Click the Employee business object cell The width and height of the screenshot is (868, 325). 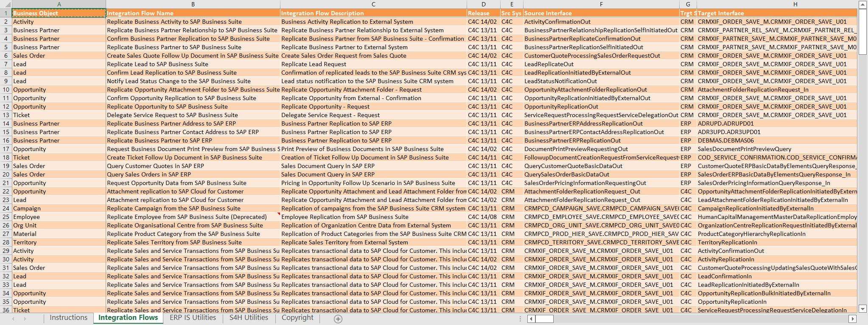pyautogui.click(x=59, y=217)
